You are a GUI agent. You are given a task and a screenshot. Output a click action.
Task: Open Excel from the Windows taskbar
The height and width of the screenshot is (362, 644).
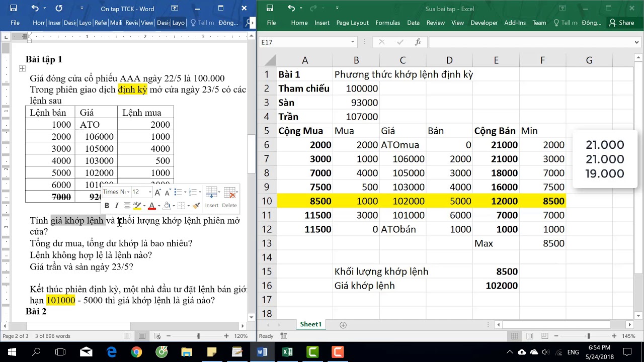(x=287, y=352)
